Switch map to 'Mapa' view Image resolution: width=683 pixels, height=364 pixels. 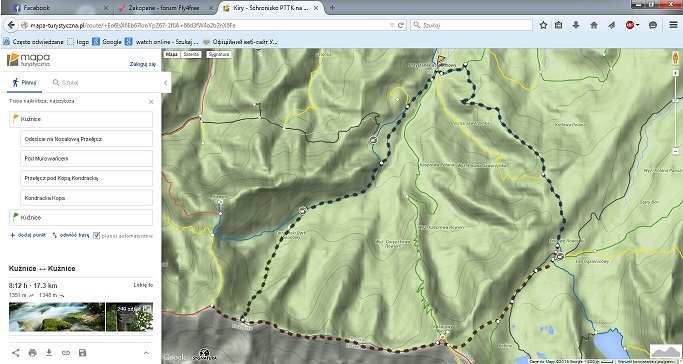pyautogui.click(x=172, y=54)
